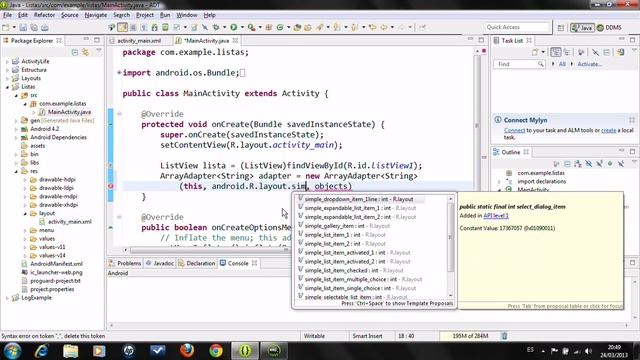Select the Java perspective button
640x360 pixels.
point(582,27)
